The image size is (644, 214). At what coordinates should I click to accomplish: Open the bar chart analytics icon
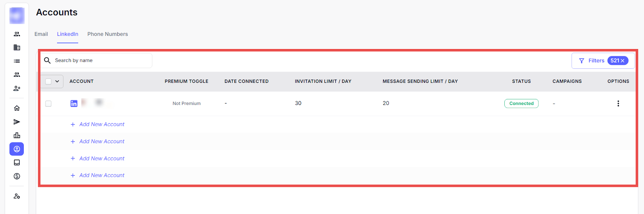[x=17, y=136]
